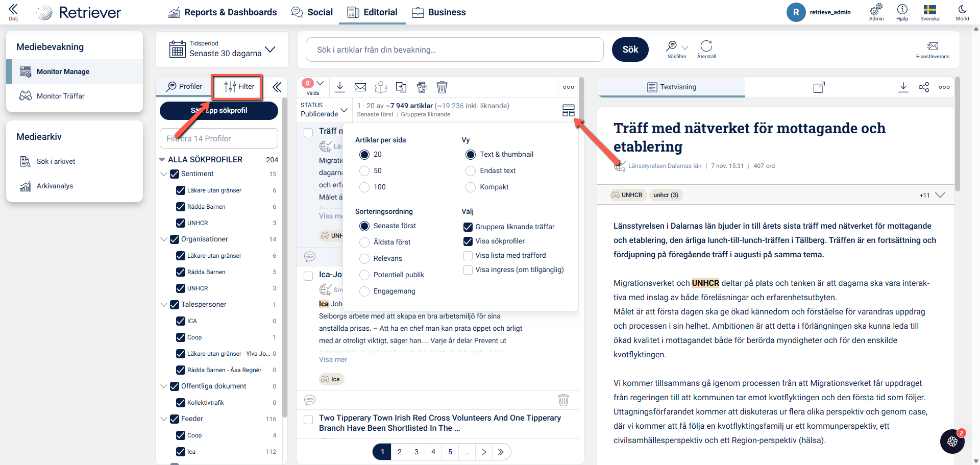Select the Ica-Johan article checkbox
The width and height of the screenshot is (980, 465).
pos(308,276)
